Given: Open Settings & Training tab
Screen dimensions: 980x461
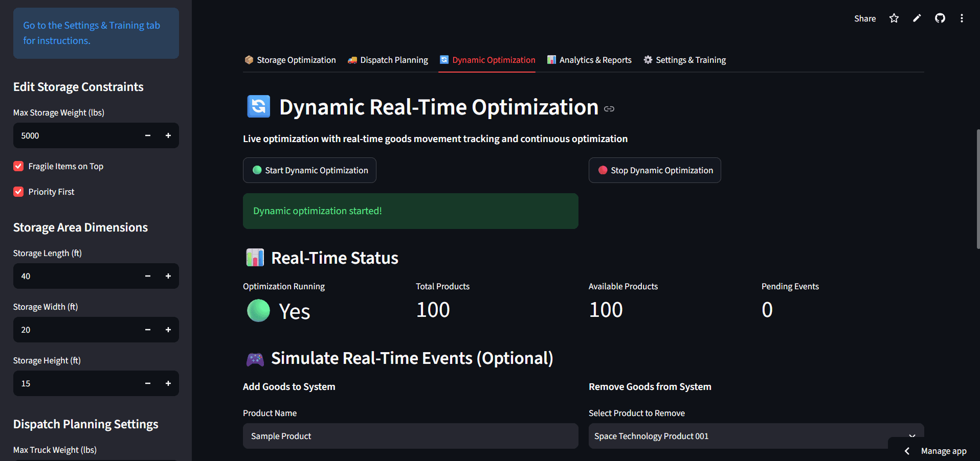Looking at the screenshot, I should [684, 60].
